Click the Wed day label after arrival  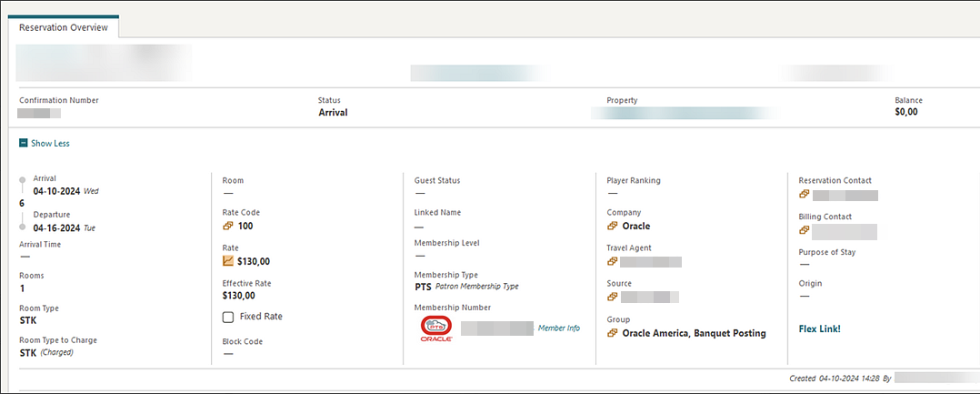pos(91,191)
